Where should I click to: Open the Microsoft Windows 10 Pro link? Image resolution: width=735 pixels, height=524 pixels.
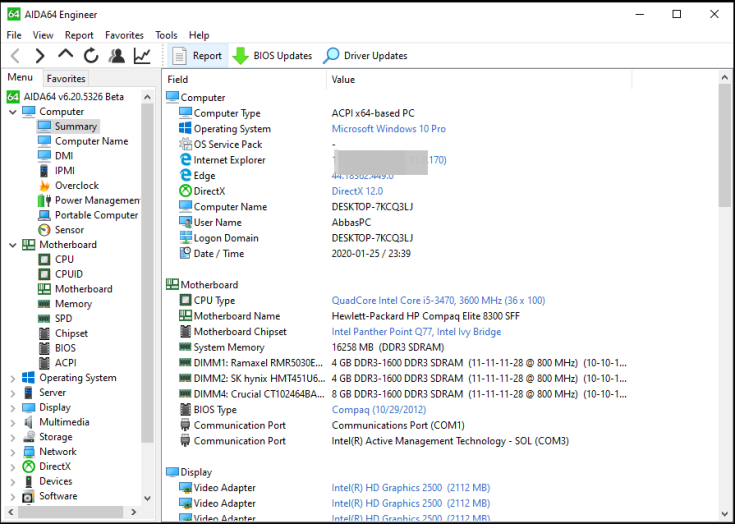(x=389, y=129)
